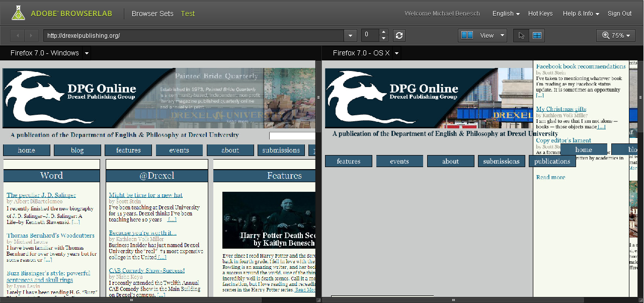This screenshot has width=644, height=303.
Task: Click features button in Windows panel
Action: [x=128, y=150]
